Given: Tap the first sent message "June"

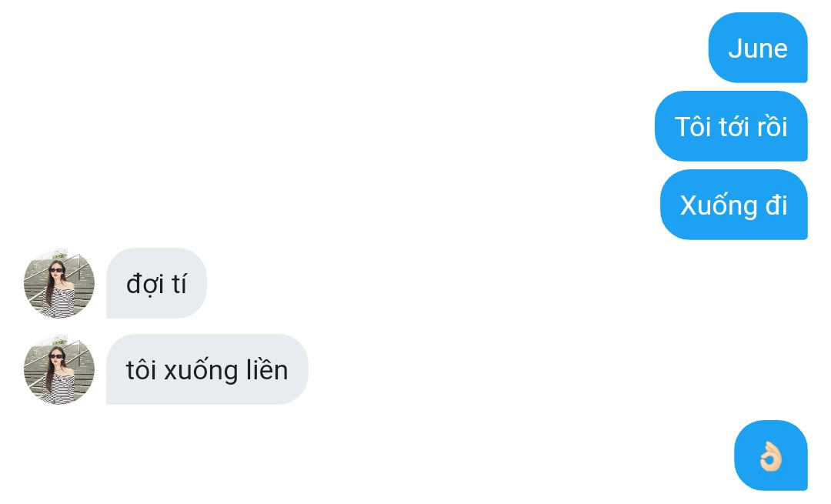Looking at the screenshot, I should pyautogui.click(x=758, y=48).
